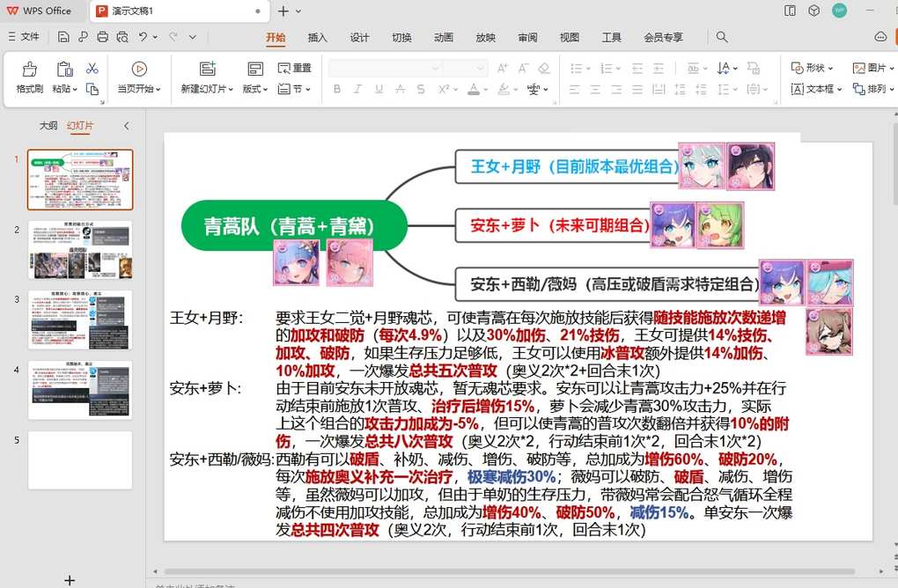Click the text highlight color swatch
Viewport: 898px width, 588px height.
point(504,89)
